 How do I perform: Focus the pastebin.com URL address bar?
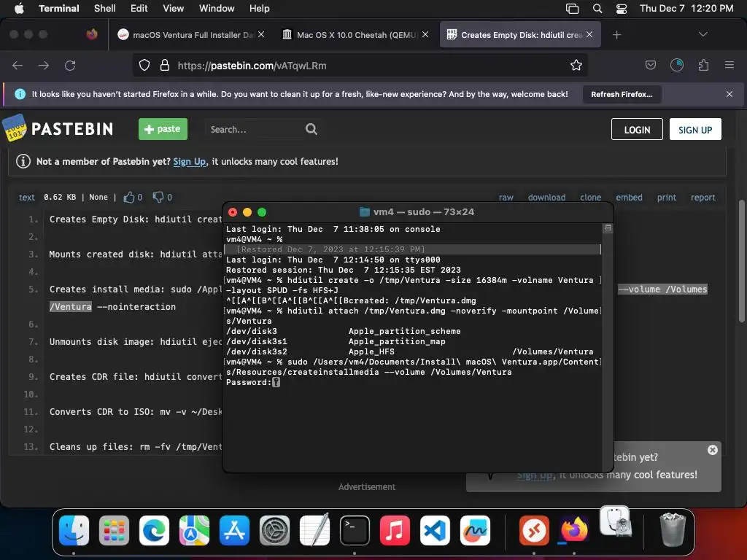coord(362,65)
